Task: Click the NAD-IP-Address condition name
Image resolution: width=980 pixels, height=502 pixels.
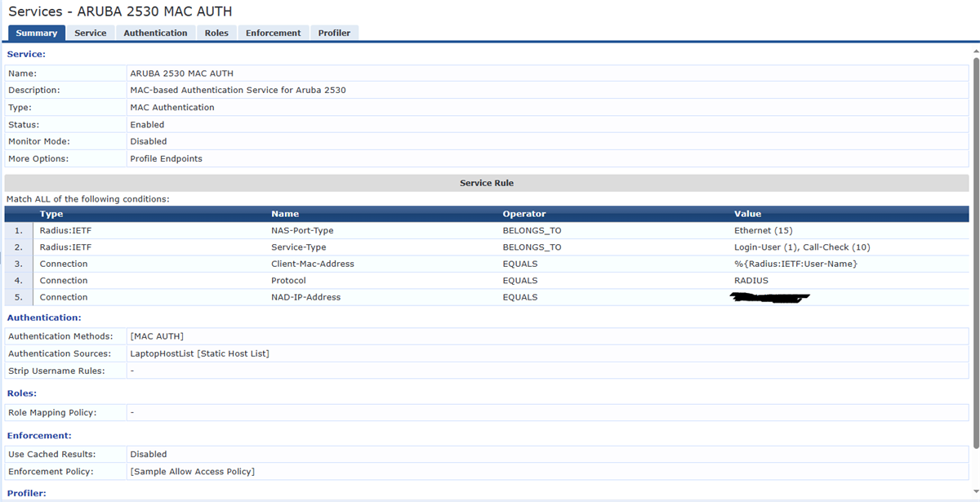Action: point(305,297)
